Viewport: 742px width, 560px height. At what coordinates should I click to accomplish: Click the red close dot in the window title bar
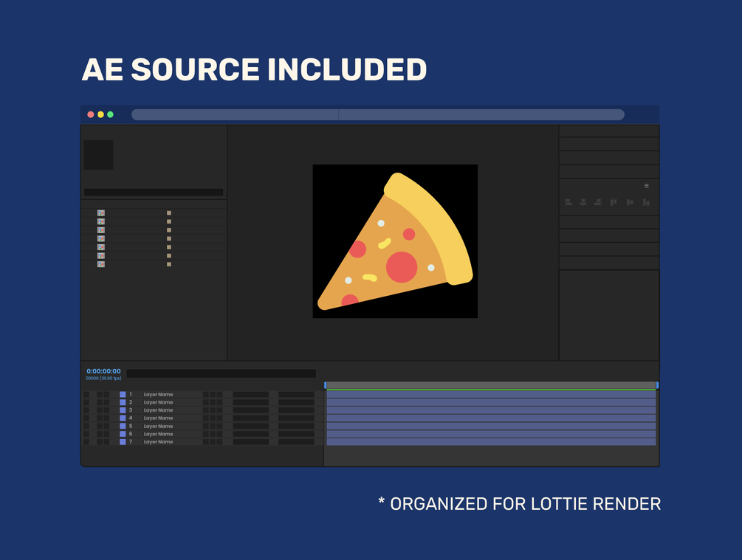(x=90, y=114)
